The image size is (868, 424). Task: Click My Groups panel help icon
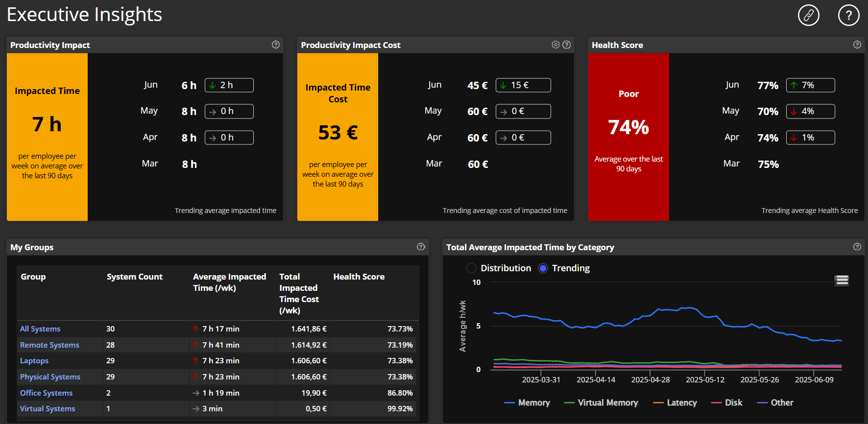(x=421, y=247)
